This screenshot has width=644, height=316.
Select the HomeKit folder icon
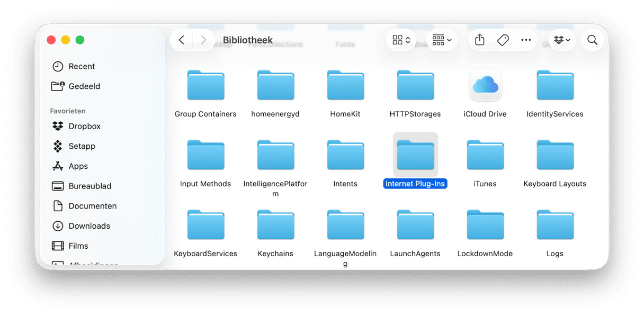pos(345,85)
